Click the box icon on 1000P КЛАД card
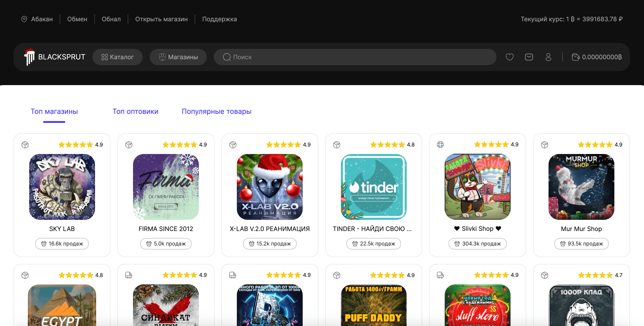Viewport: 644px width, 326px height. click(x=545, y=275)
